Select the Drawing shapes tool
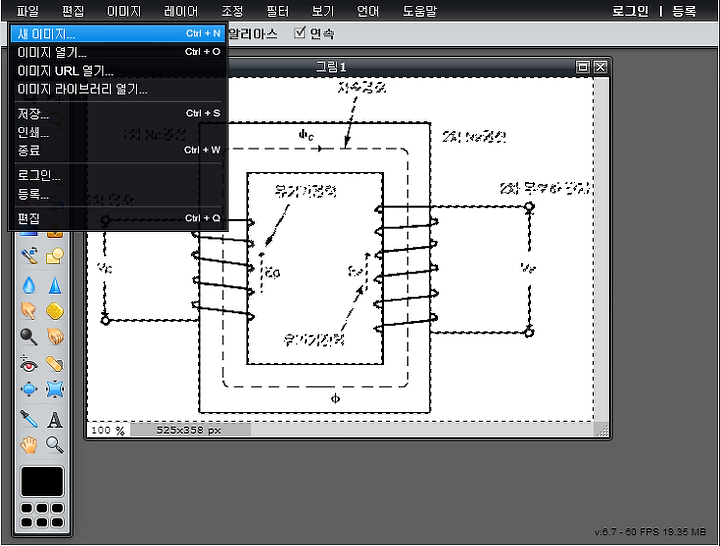This screenshot has height=546, width=720. (55, 255)
